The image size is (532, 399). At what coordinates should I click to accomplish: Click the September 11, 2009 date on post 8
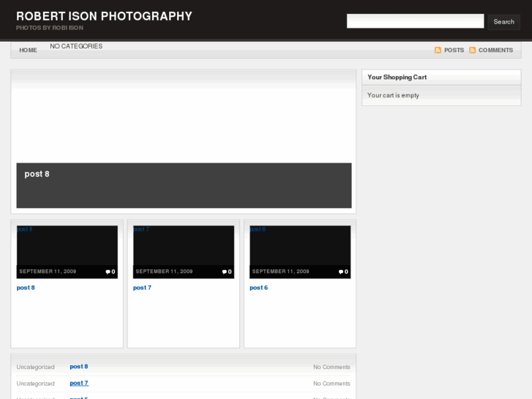(48, 272)
